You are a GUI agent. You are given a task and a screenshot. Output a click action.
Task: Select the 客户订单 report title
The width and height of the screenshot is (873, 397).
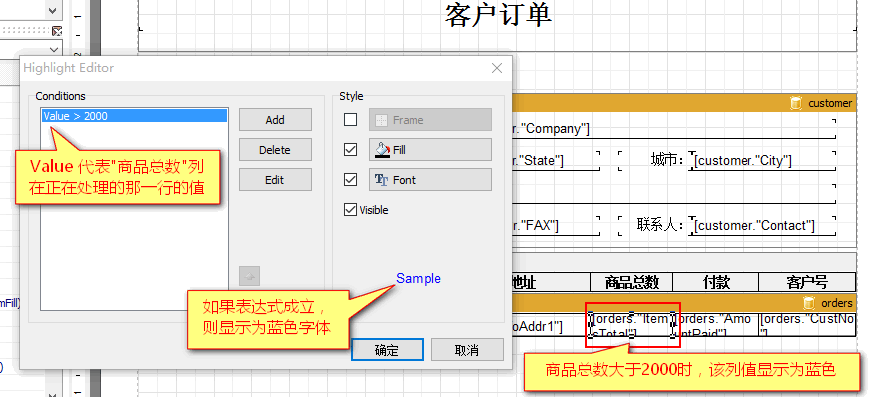498,15
